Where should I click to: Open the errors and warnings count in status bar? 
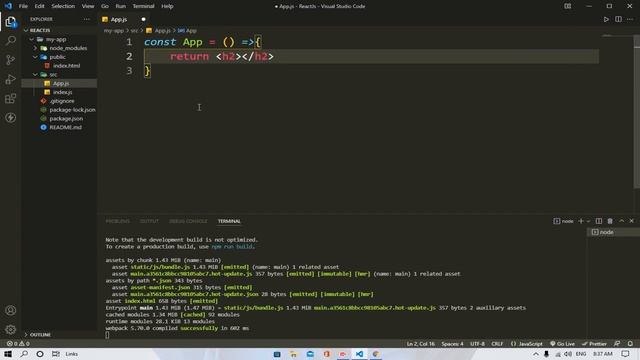18,344
